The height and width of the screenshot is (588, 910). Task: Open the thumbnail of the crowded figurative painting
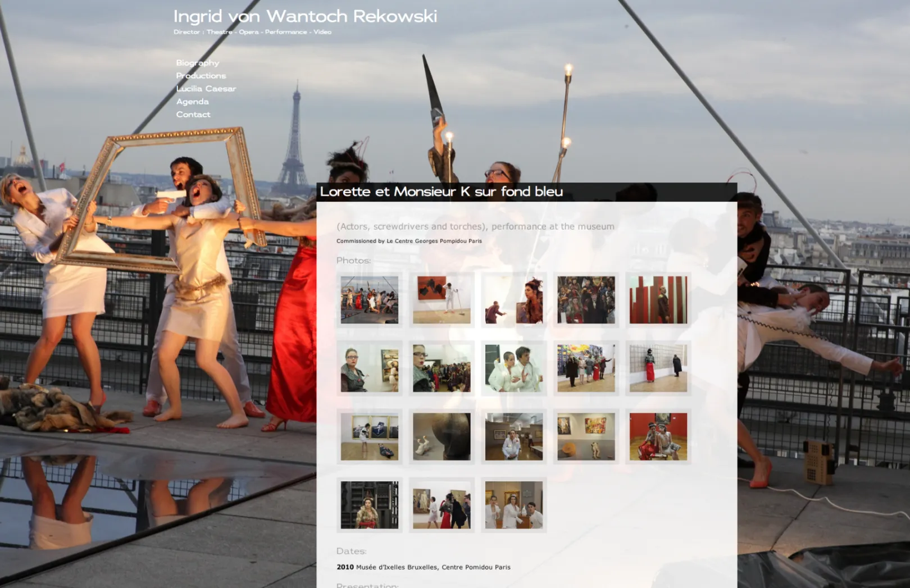[586, 300]
